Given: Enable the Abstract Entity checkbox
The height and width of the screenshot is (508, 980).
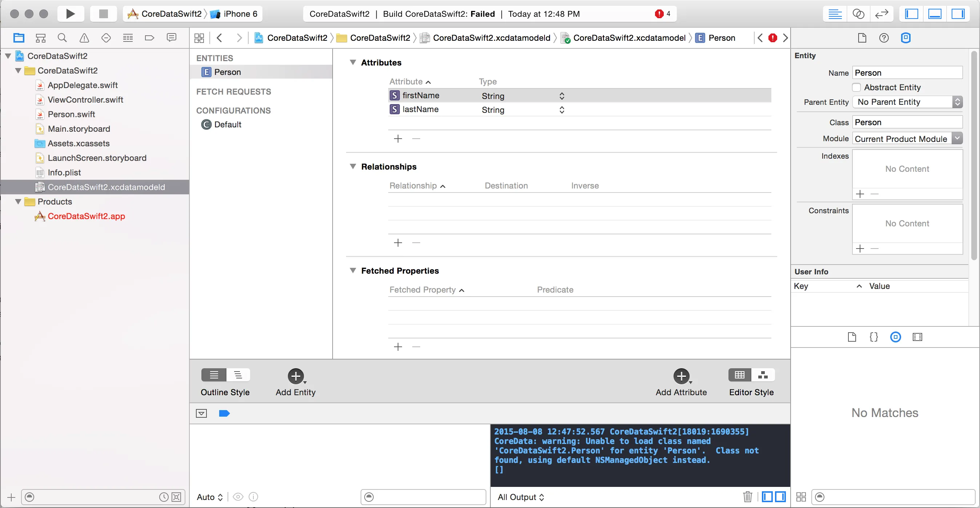Looking at the screenshot, I should tap(856, 88).
